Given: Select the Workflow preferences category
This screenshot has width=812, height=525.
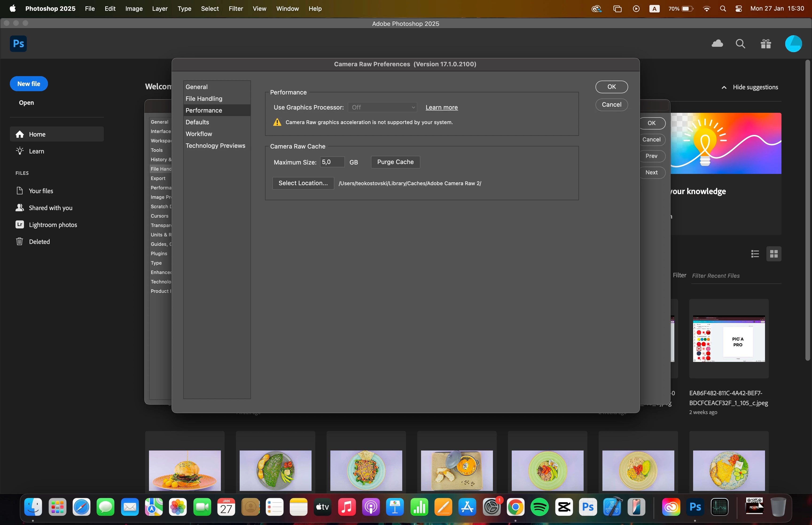Looking at the screenshot, I should coord(199,134).
